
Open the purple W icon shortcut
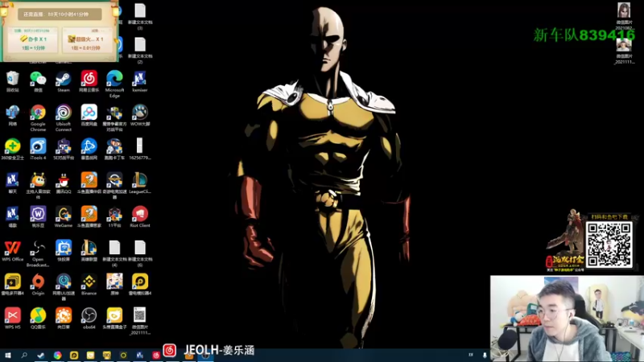point(38,216)
